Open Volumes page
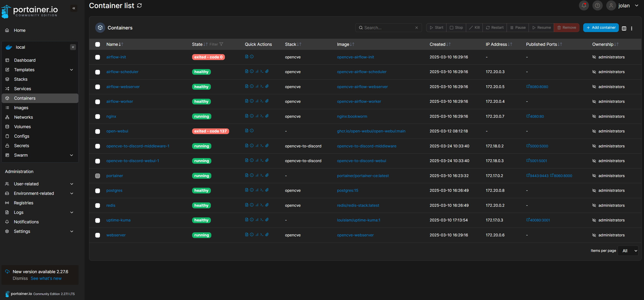The height and width of the screenshot is (300, 644). pyautogui.click(x=40, y=127)
